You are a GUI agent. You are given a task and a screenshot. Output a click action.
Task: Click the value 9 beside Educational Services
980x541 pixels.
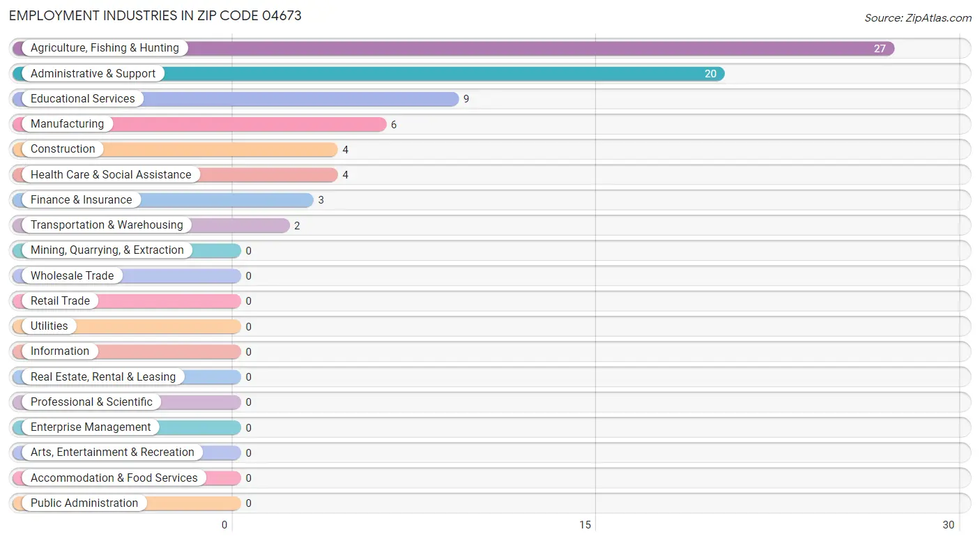466,99
